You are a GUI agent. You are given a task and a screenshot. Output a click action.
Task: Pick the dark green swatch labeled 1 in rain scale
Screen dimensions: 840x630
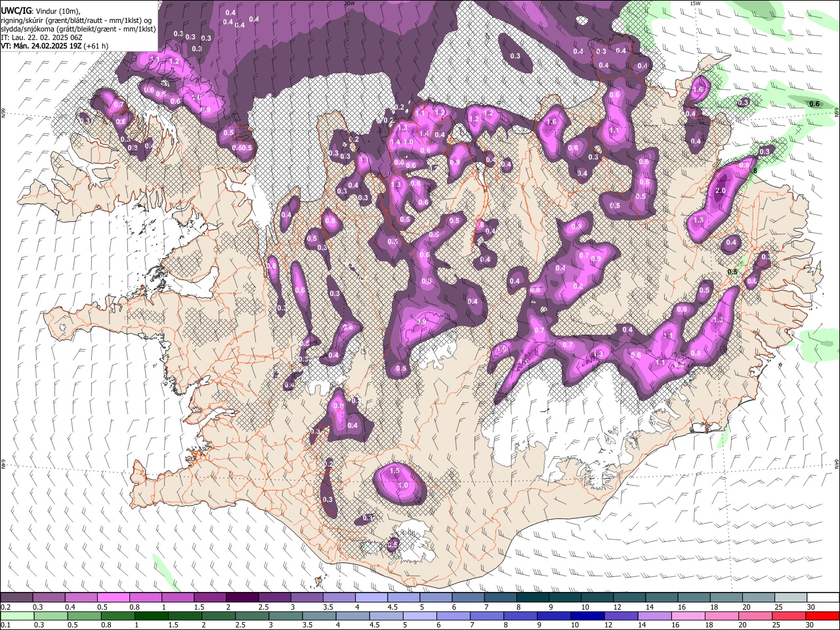[x=151, y=616]
